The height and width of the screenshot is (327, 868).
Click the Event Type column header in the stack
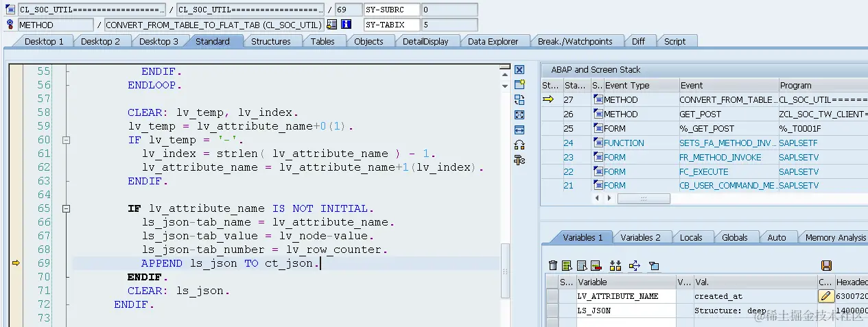[x=640, y=86]
